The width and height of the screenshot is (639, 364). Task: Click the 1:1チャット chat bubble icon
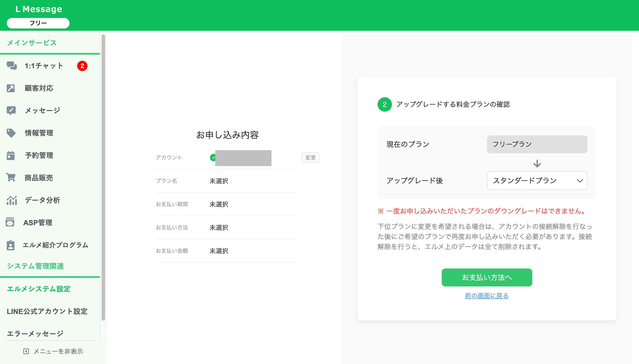11,66
